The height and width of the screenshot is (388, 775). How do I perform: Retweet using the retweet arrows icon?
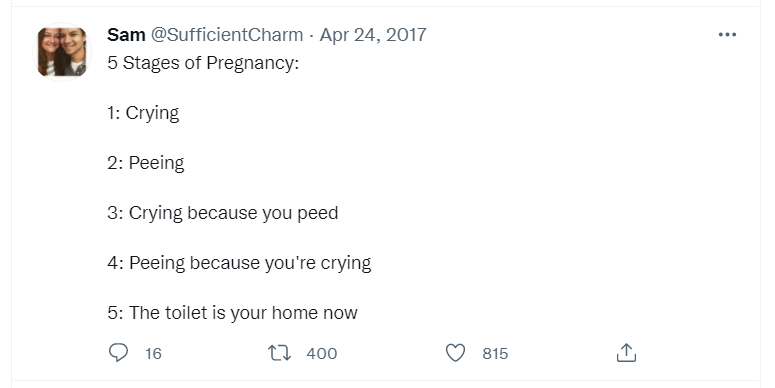(x=279, y=353)
